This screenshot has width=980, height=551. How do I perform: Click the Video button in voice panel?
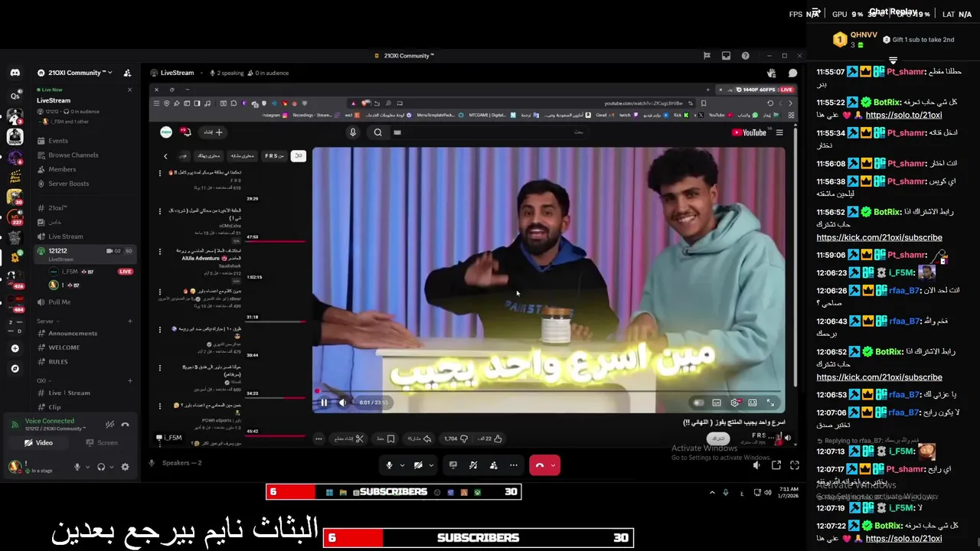pyautogui.click(x=38, y=443)
